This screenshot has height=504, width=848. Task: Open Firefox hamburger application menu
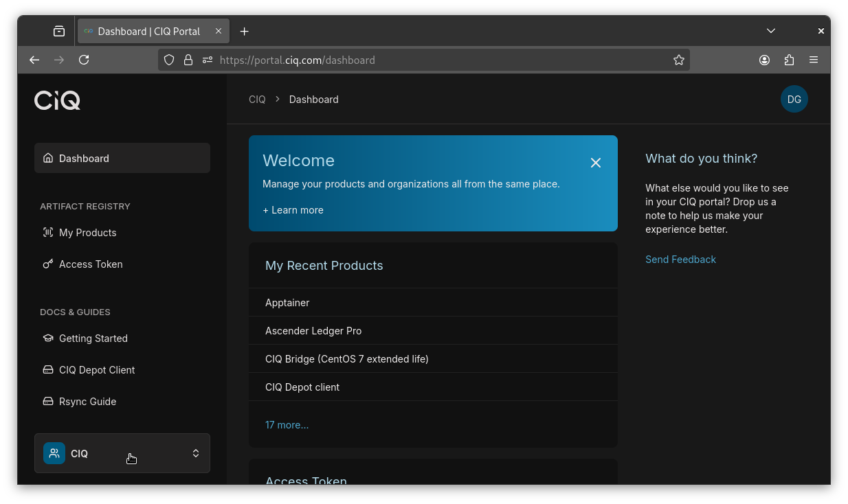[814, 60]
